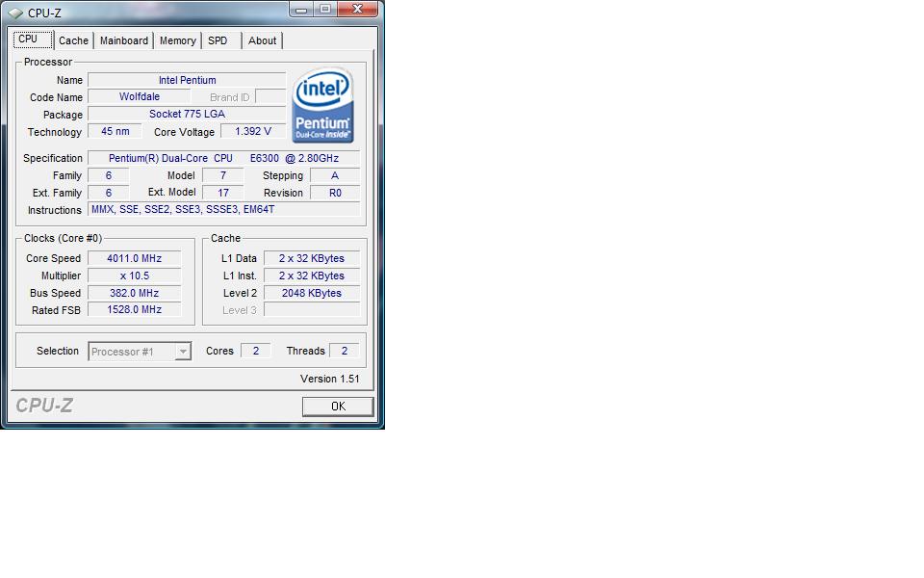Open the About tab
924x578 pixels.
pos(262,40)
